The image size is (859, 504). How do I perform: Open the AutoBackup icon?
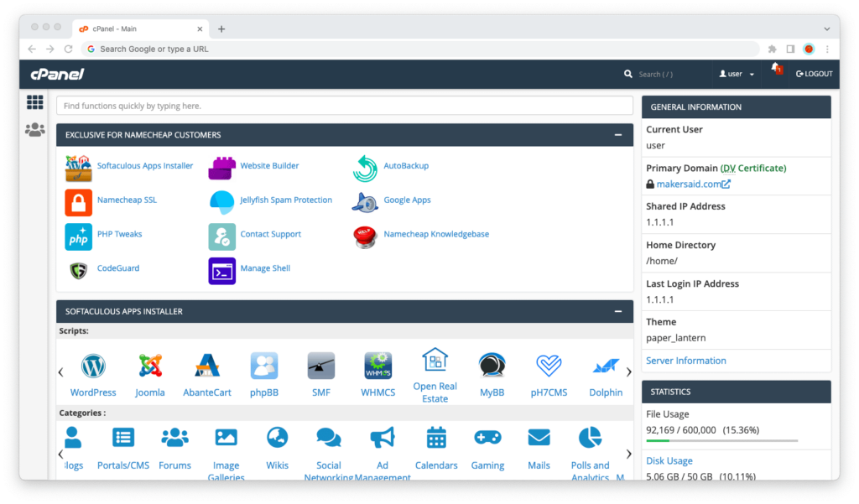(365, 169)
